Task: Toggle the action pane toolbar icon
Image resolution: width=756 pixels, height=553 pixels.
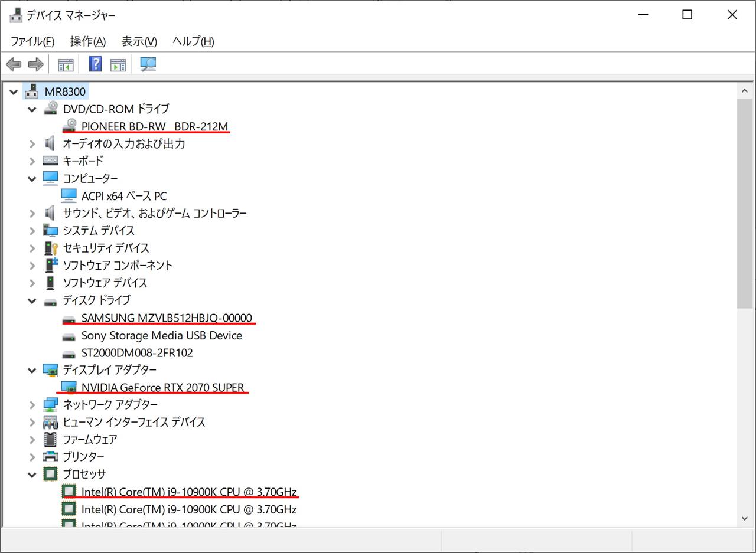Action: 118,64
